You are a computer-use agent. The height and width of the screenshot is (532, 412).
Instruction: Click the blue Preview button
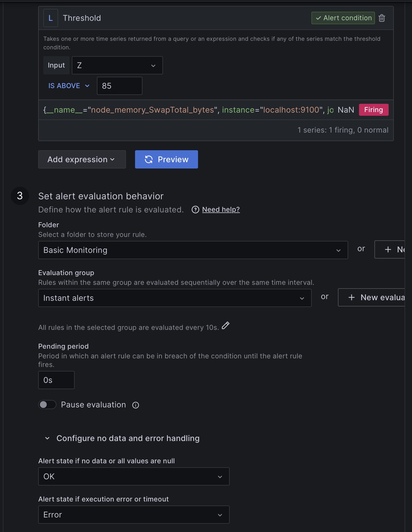click(166, 159)
